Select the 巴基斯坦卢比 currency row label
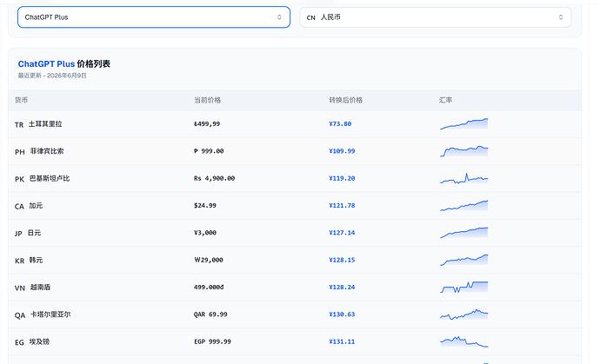Viewport: 600px width, 364px height. (x=50, y=178)
